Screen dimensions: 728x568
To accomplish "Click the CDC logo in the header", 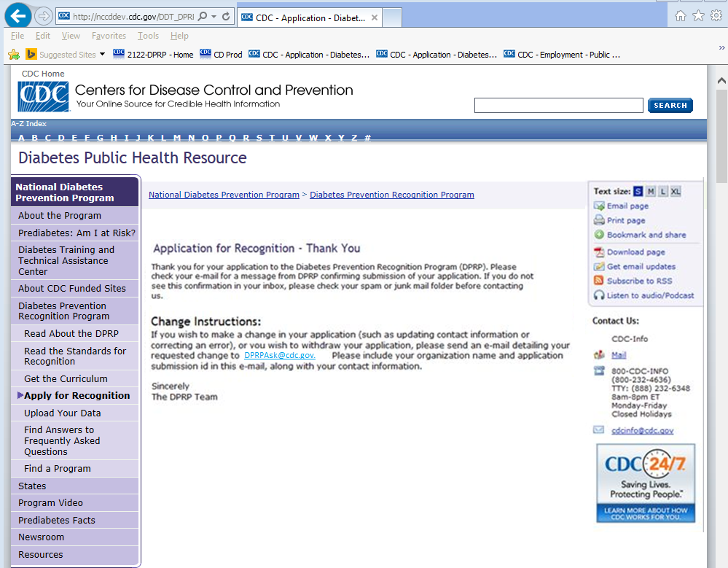I will [43, 96].
